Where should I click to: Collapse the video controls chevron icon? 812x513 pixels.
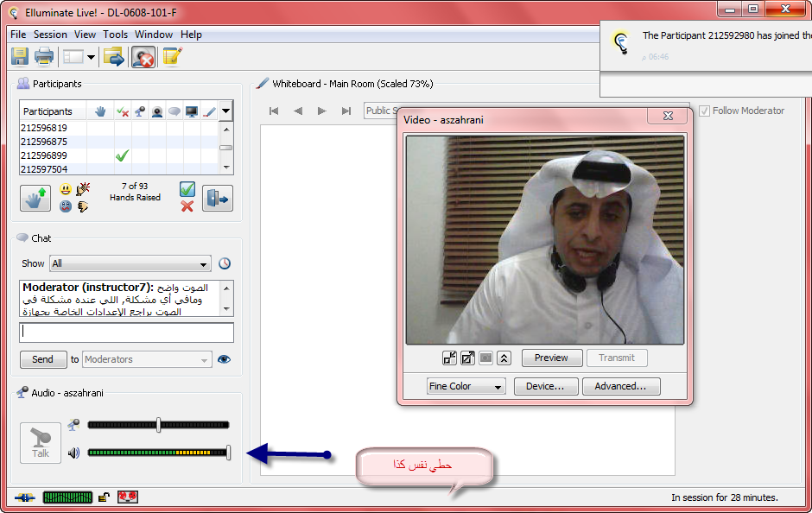(504, 358)
